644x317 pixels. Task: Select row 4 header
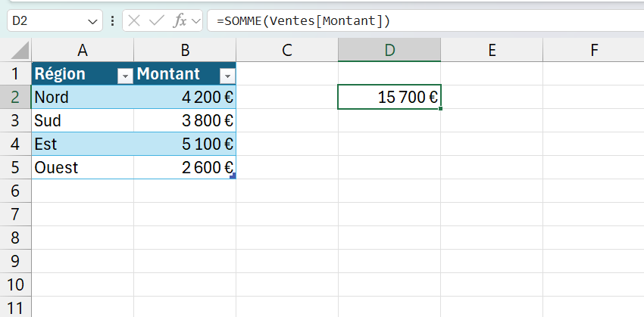tap(16, 144)
